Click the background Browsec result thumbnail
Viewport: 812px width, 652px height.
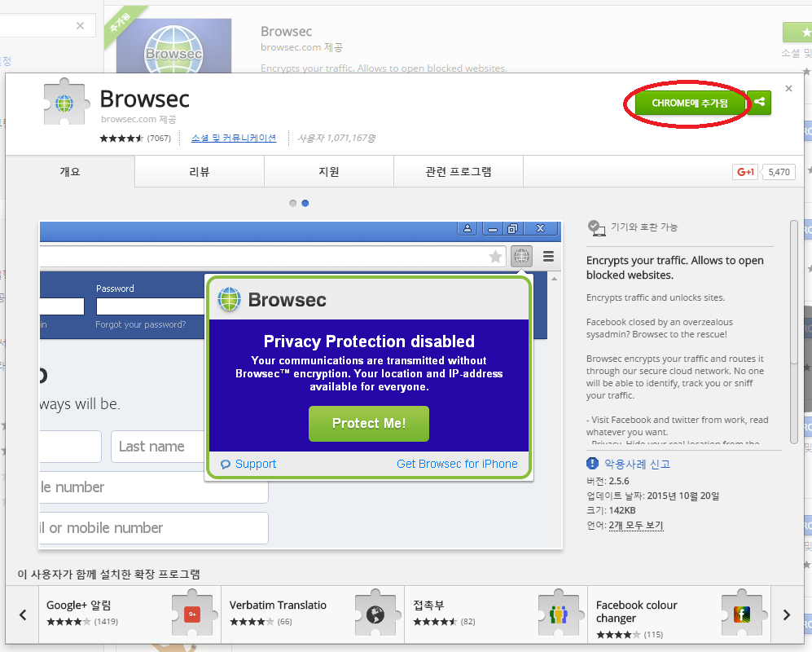click(173, 46)
